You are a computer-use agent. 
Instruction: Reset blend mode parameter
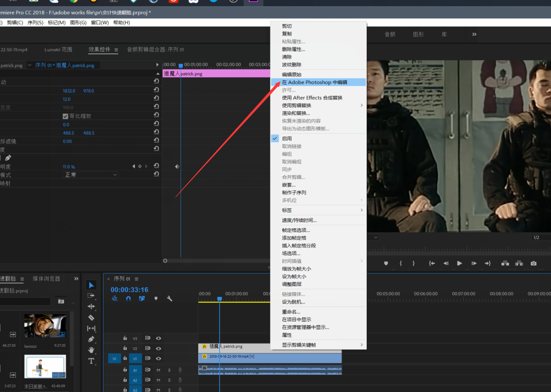[156, 174]
